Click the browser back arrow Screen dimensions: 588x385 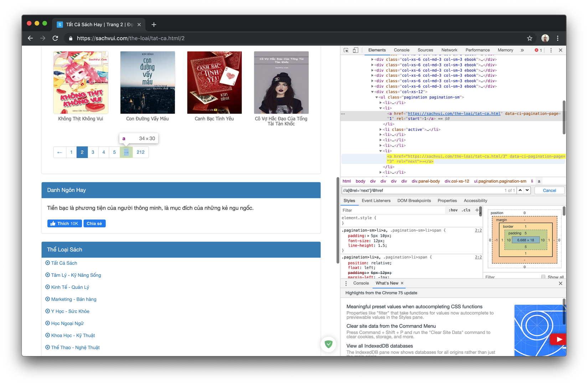click(x=30, y=38)
